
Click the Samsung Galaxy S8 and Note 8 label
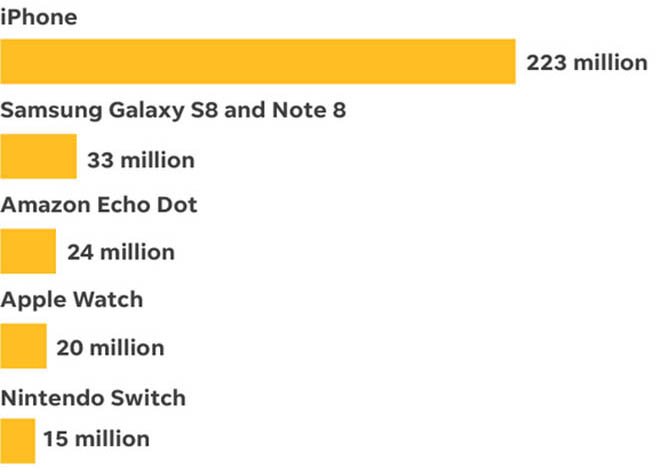tap(173, 111)
